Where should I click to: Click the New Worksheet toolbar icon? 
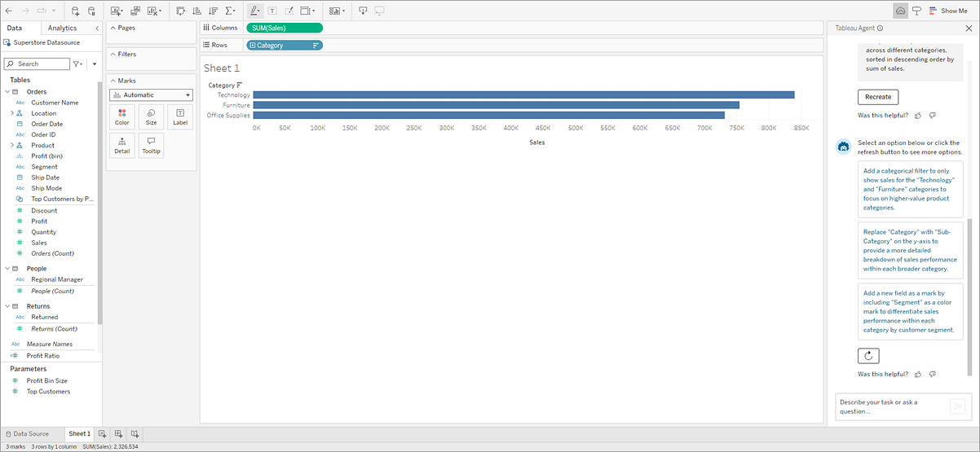pyautogui.click(x=116, y=11)
